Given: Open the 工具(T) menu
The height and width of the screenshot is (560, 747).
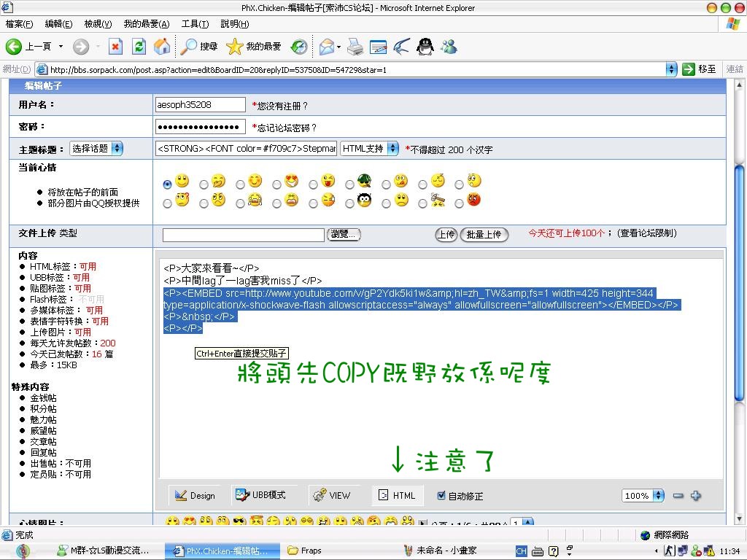Looking at the screenshot, I should pyautogui.click(x=195, y=24).
